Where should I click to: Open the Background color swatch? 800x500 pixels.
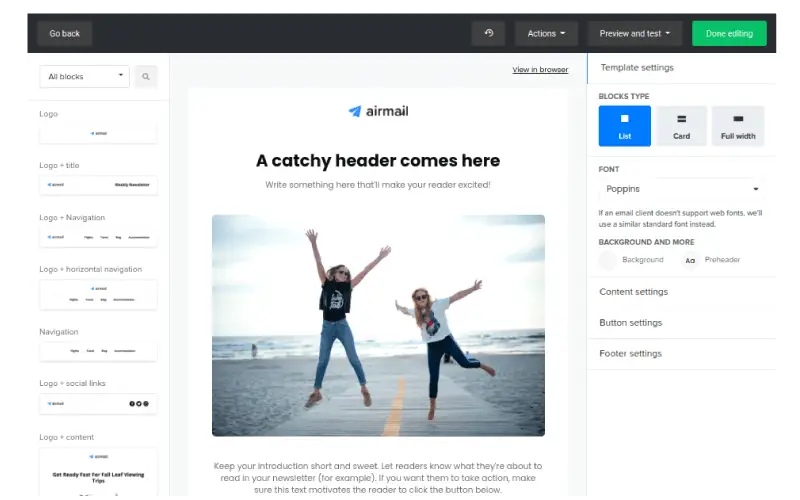point(608,260)
